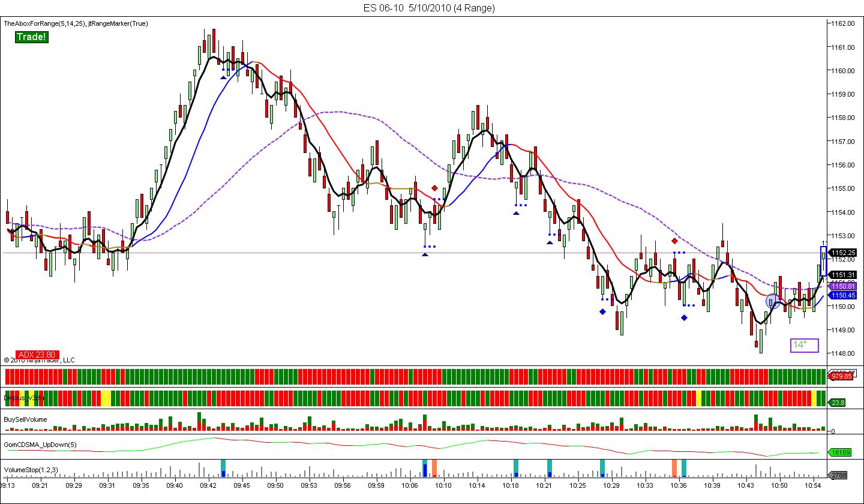The image size is (864, 504).
Task: Click the 10:54 time axis label
Action: tap(814, 484)
